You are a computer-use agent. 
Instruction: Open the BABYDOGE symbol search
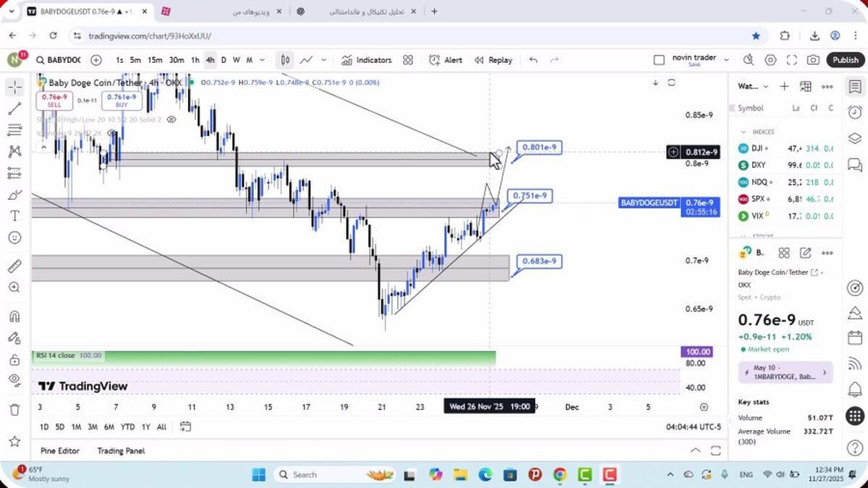pos(58,60)
